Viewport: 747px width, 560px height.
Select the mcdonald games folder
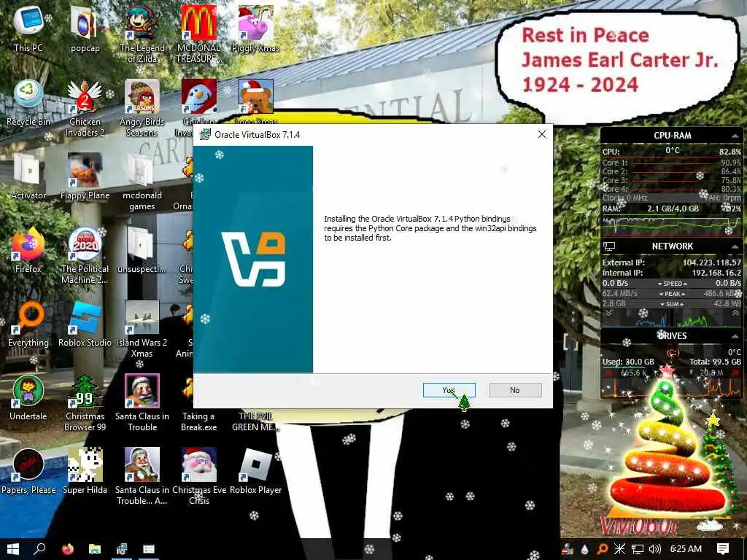(x=142, y=182)
